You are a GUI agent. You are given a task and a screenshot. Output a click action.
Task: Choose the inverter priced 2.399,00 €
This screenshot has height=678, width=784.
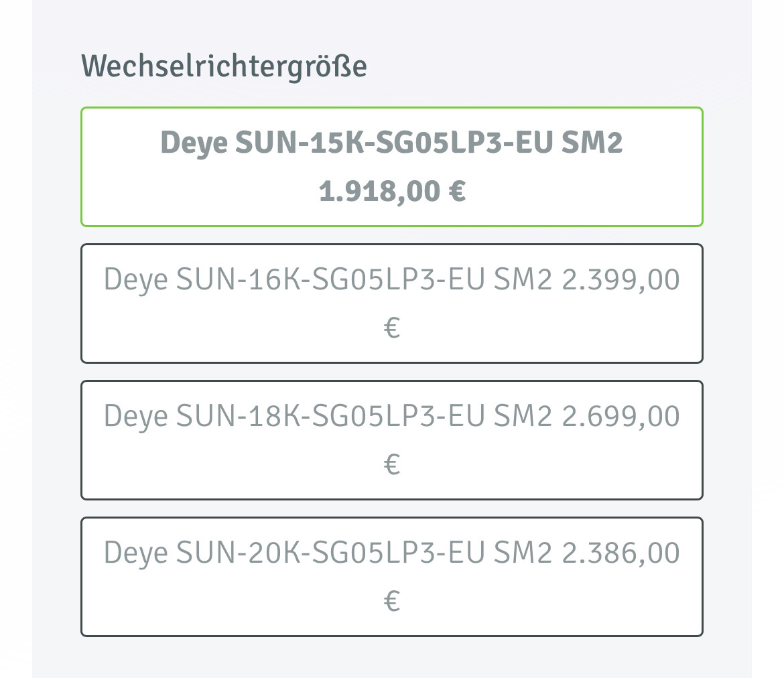coord(392,303)
